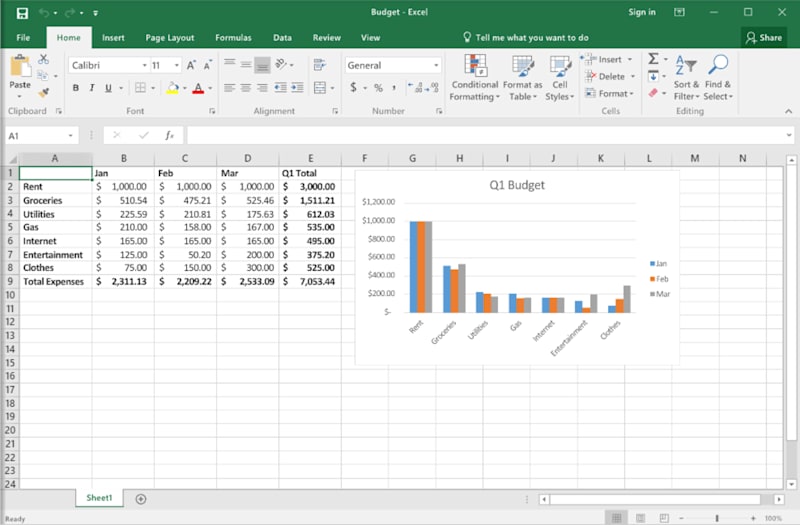Click the Format cells button
Screen dimensions: 800x525
pos(610,93)
